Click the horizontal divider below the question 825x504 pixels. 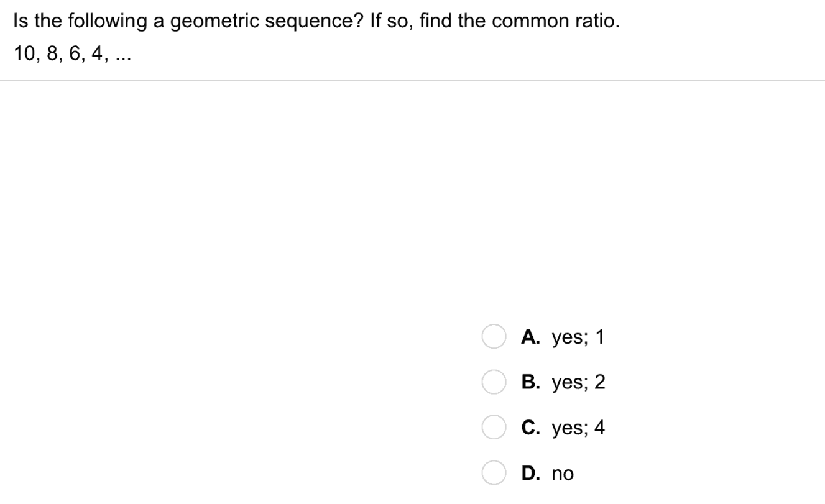412,80
